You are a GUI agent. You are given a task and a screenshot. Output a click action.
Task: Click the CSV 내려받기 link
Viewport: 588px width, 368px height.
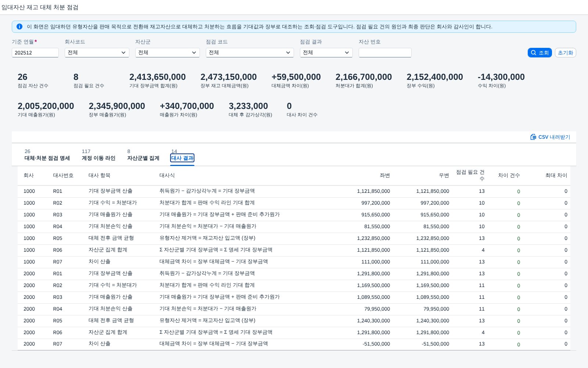pos(550,137)
